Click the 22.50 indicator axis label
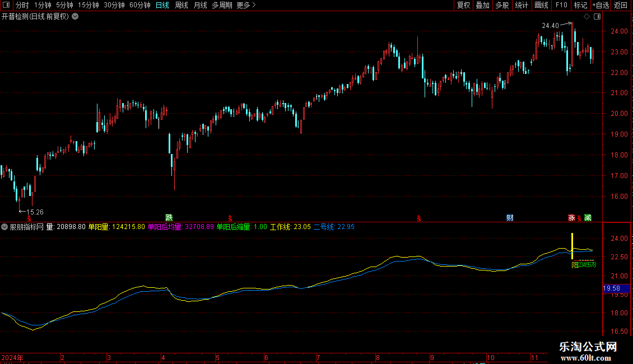The height and width of the screenshot is (364, 633). click(619, 257)
